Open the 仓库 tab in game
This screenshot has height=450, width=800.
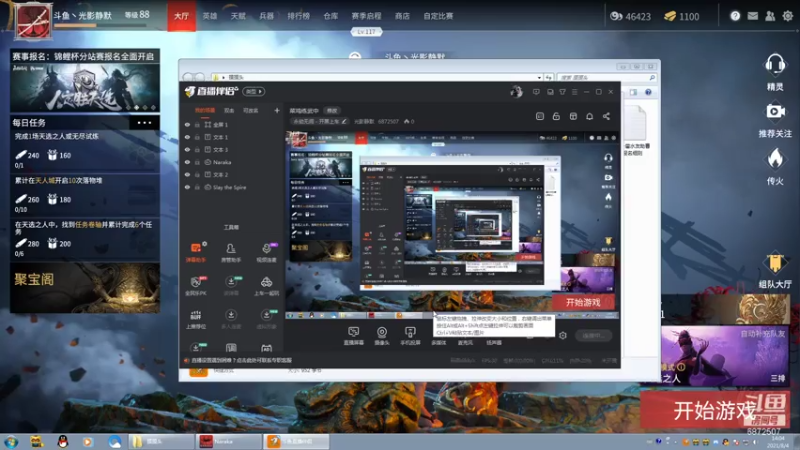(x=331, y=16)
